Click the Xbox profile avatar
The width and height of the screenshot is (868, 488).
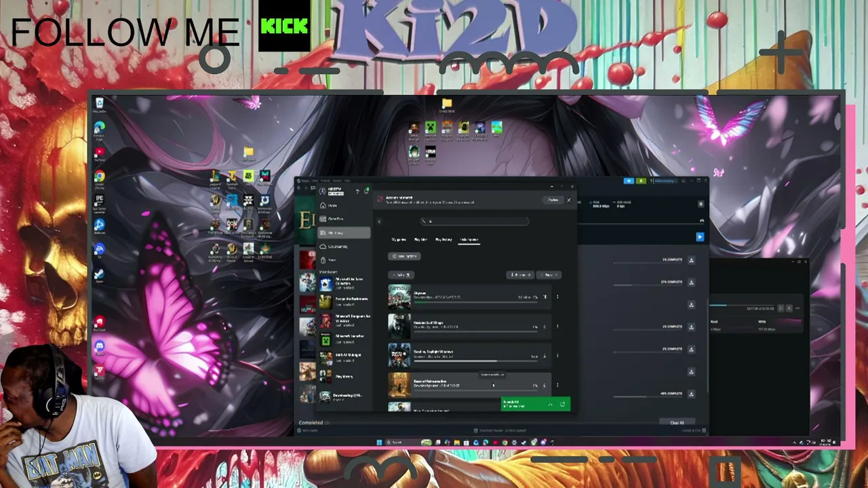[322, 192]
